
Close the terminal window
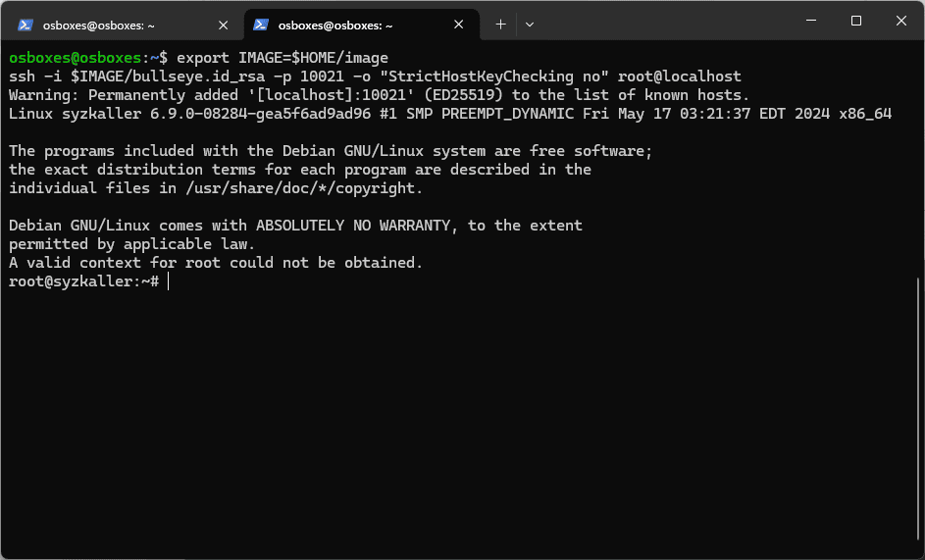coord(900,21)
